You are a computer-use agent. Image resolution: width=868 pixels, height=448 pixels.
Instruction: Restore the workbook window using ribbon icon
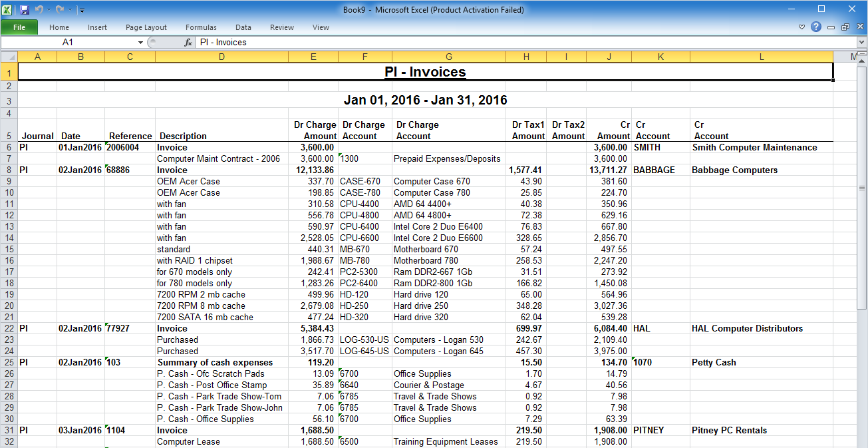[x=845, y=27]
